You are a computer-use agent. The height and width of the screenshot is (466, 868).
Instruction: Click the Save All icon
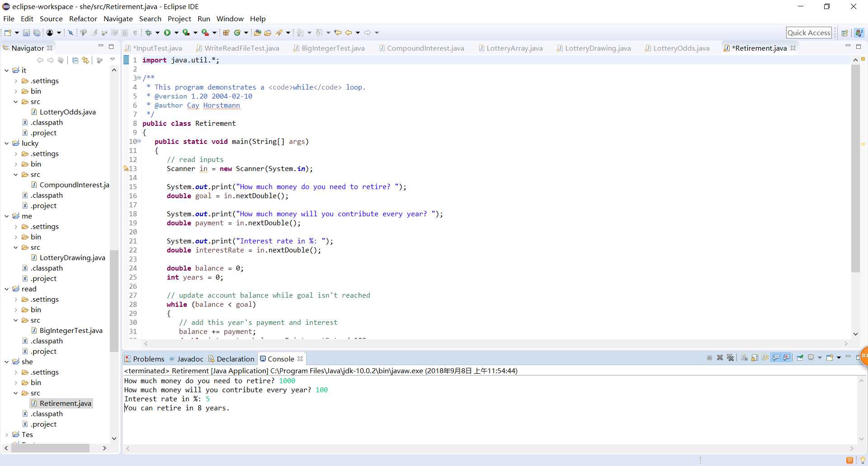tap(37, 33)
